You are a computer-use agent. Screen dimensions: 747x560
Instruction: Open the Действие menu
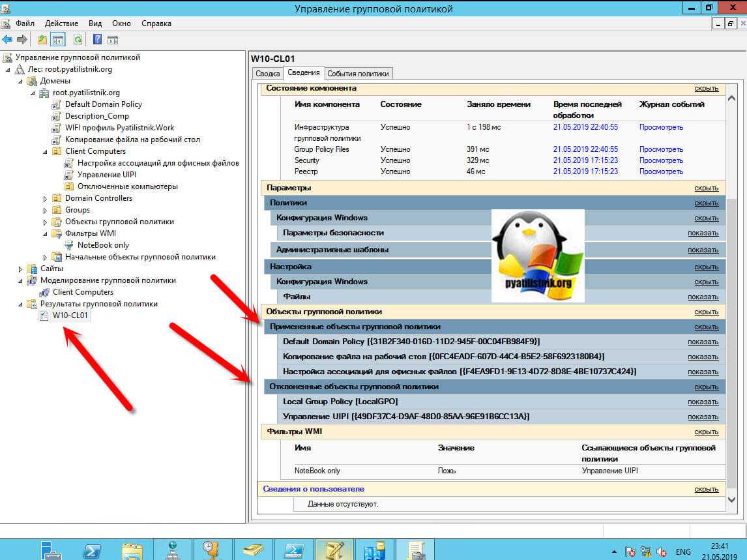click(62, 23)
